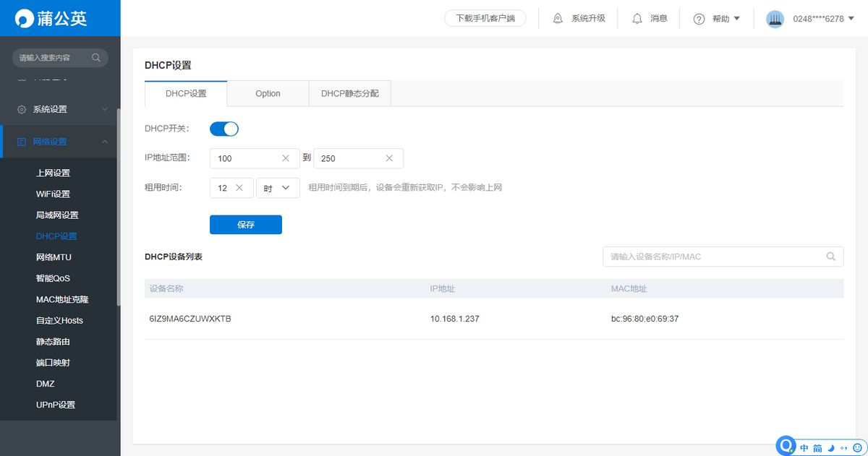Clear the IP range end value 250

(x=389, y=158)
